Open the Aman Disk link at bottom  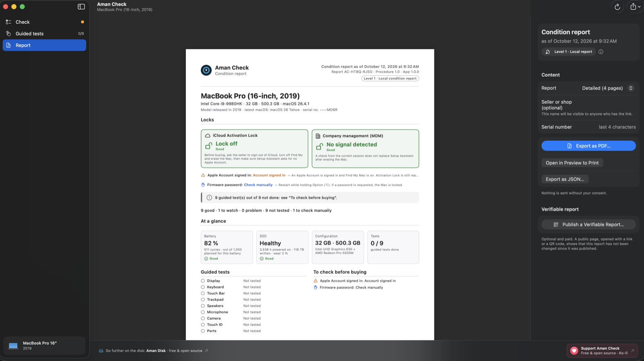(156, 351)
